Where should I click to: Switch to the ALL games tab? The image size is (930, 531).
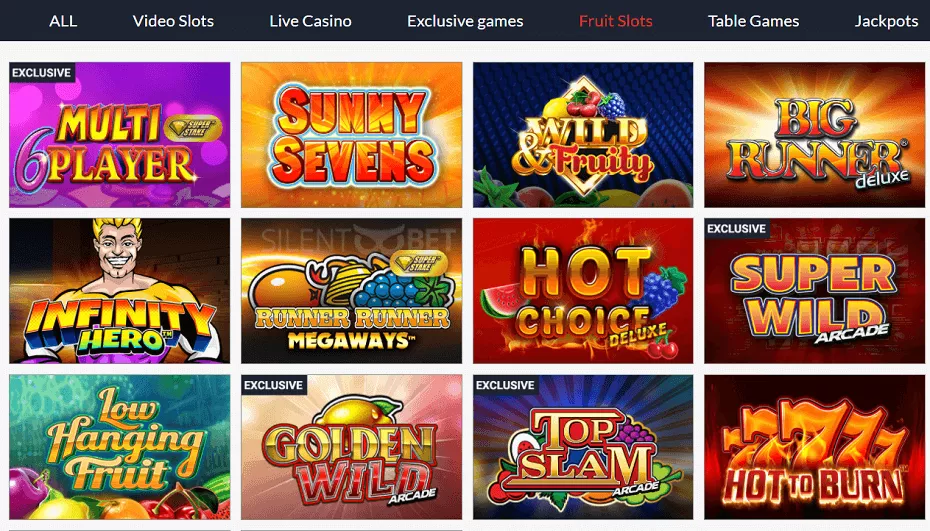pos(63,21)
